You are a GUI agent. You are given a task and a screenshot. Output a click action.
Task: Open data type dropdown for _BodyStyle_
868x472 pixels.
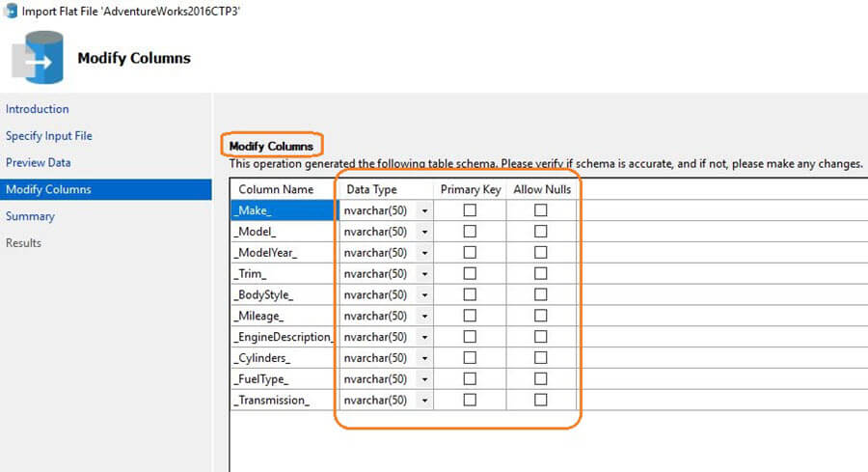pyautogui.click(x=424, y=295)
